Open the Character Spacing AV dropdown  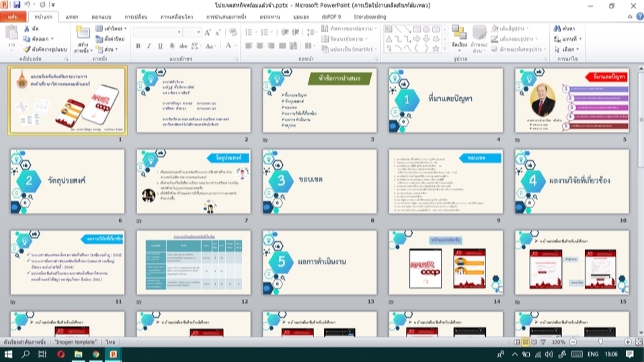[x=196, y=46]
